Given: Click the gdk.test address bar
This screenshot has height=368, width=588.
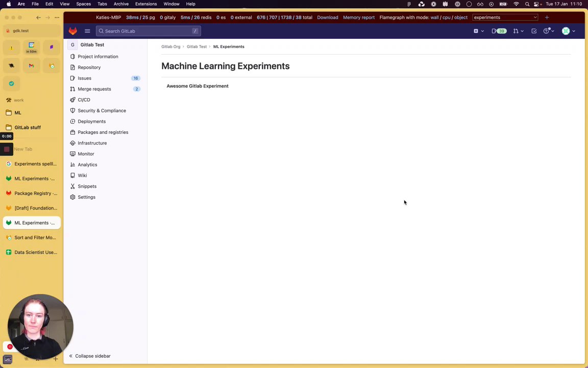Looking at the screenshot, I should [x=32, y=31].
